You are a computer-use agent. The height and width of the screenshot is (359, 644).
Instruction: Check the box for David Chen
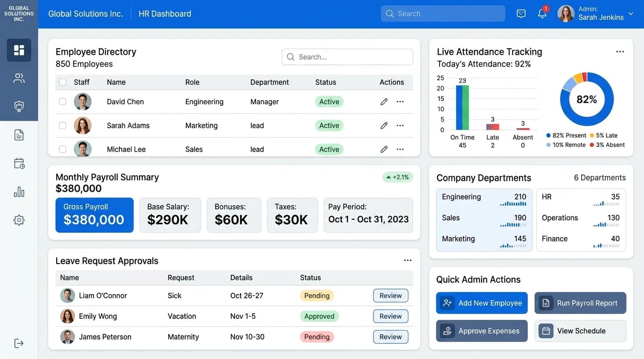coord(63,102)
